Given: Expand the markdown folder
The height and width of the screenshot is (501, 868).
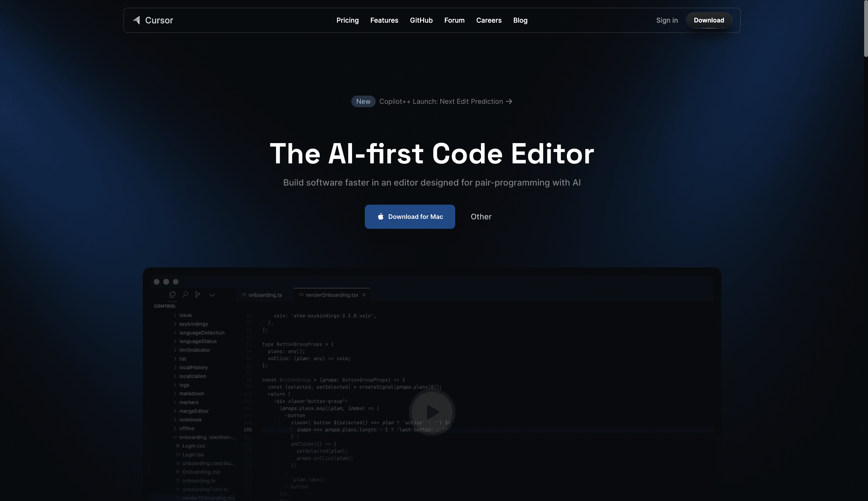Looking at the screenshot, I should tap(189, 394).
